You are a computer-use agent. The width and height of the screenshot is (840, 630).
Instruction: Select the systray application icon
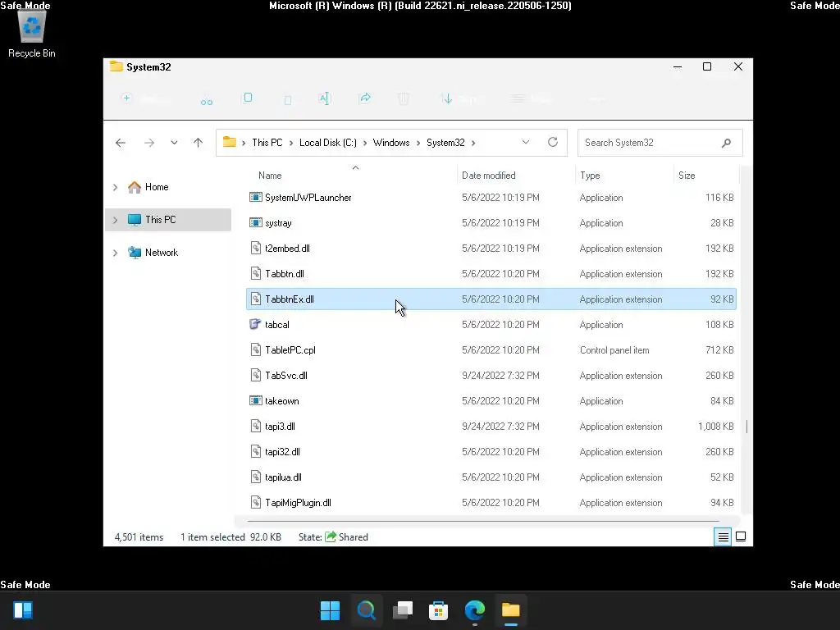[256, 222]
